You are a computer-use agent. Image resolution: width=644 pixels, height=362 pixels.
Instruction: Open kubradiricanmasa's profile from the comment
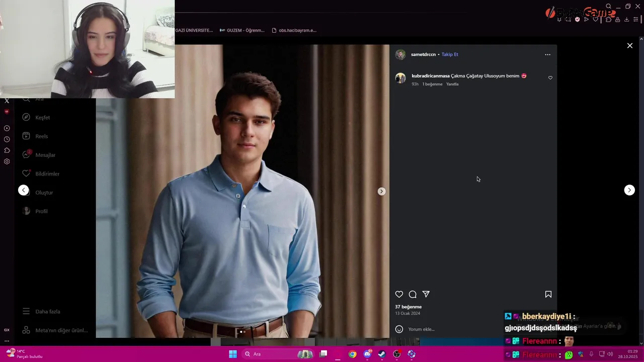coord(431,76)
